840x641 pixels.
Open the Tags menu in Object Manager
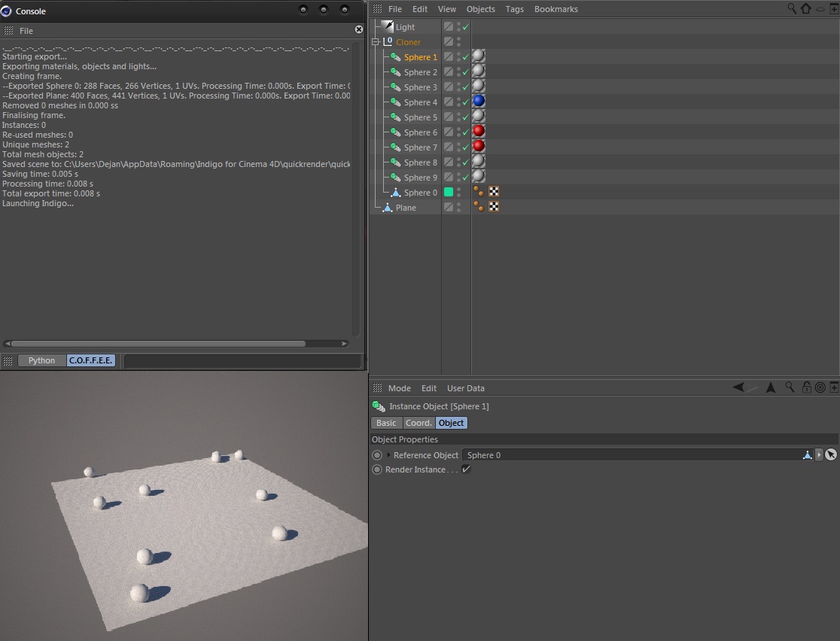pos(514,9)
